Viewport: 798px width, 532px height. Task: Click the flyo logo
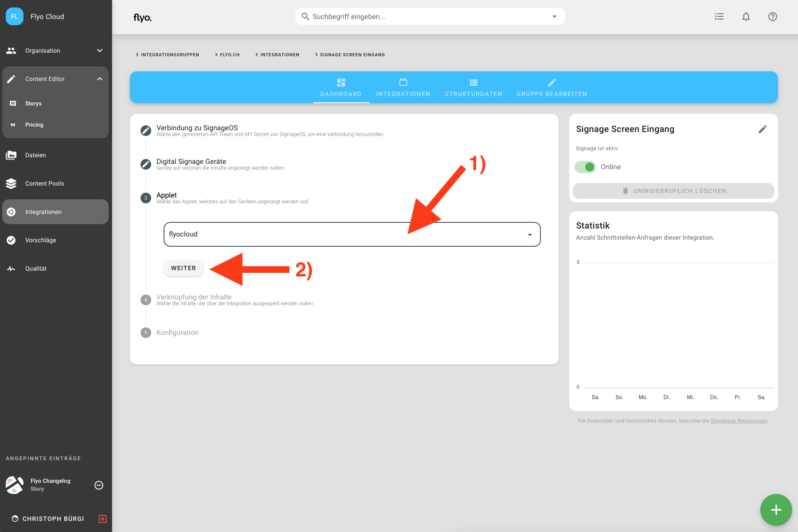pos(142,17)
